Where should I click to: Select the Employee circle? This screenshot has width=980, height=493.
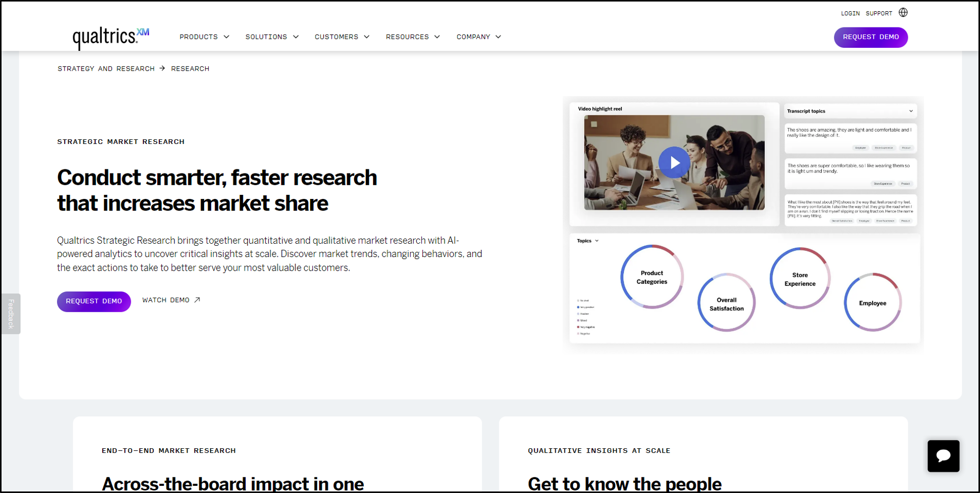click(x=873, y=303)
